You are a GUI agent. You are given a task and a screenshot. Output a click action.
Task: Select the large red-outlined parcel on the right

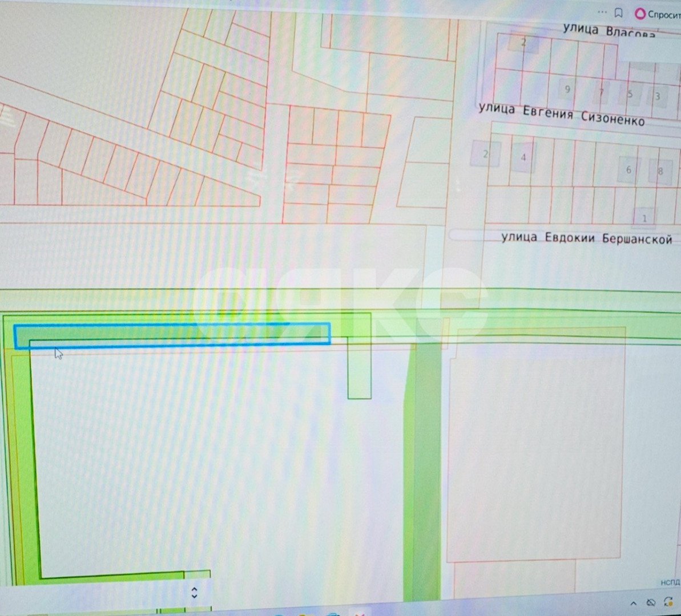click(535, 445)
